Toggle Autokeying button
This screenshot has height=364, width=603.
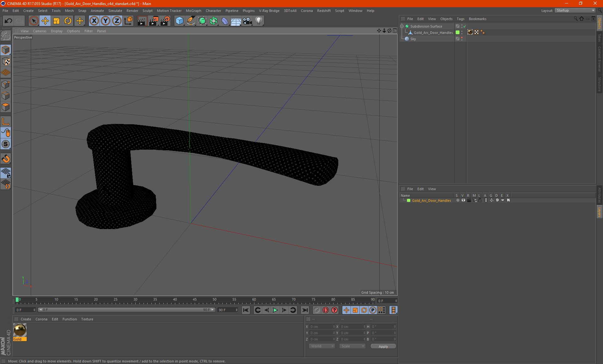click(326, 310)
